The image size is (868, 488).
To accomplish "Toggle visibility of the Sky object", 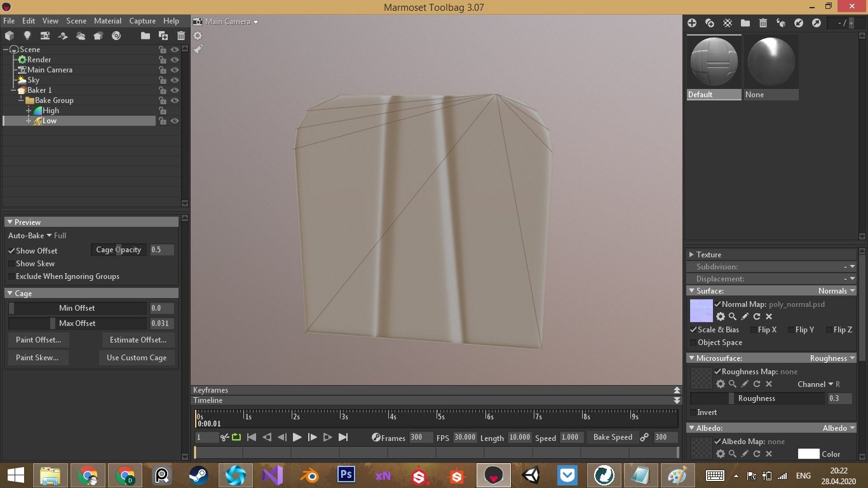I will click(x=174, y=80).
